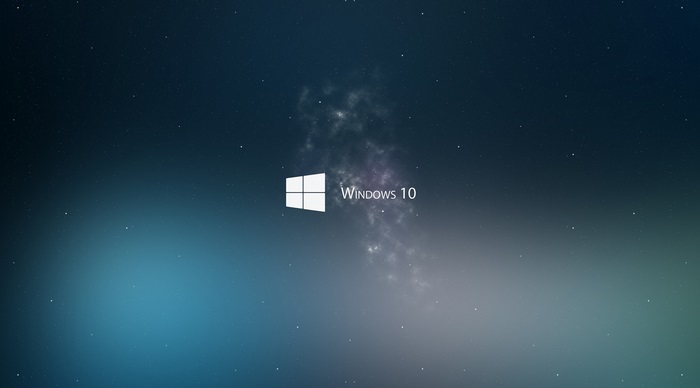Click the "Windows 10" text
The image size is (700, 388).
[379, 193]
